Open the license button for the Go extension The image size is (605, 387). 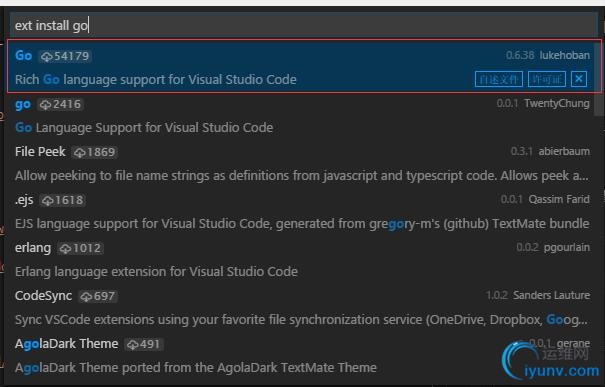tap(546, 79)
